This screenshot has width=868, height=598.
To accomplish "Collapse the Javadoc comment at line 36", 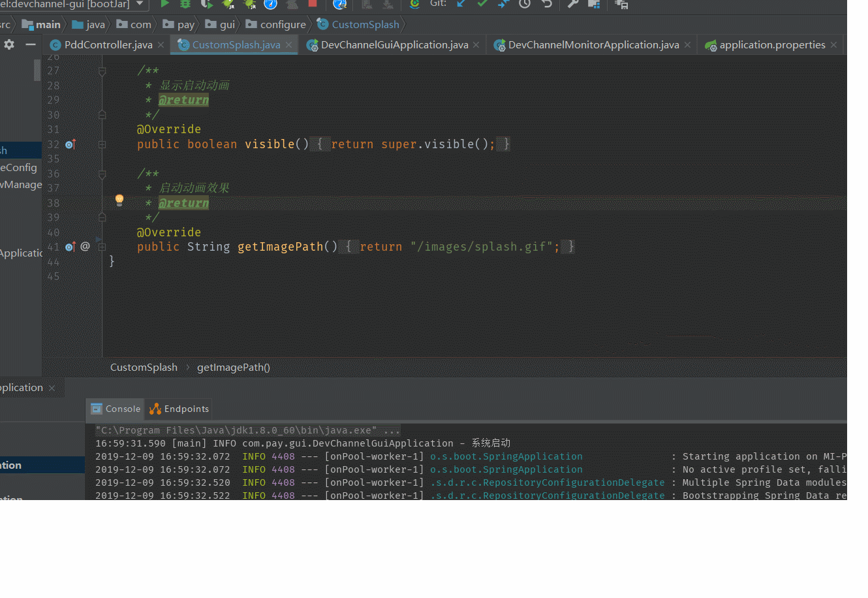I will click(102, 174).
